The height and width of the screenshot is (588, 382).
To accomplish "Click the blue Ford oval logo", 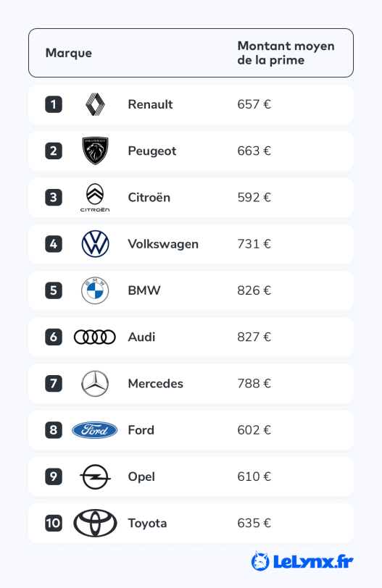I will coord(94,430).
